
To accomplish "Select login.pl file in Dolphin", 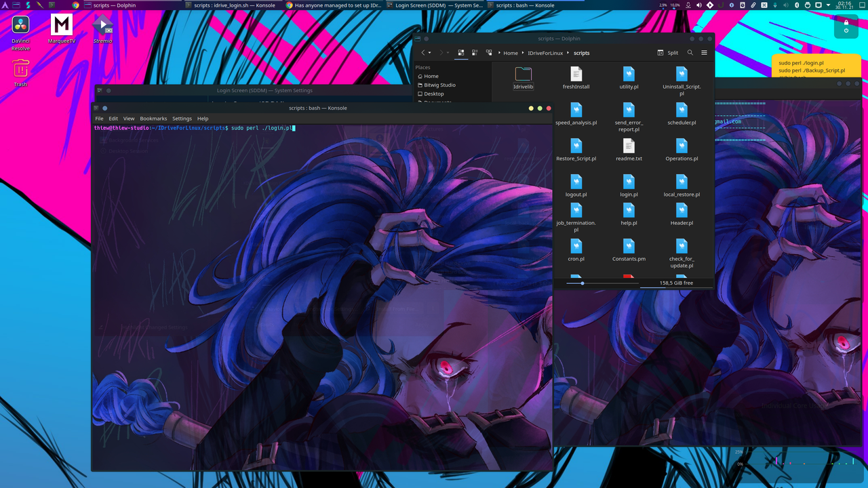I will coord(629,186).
